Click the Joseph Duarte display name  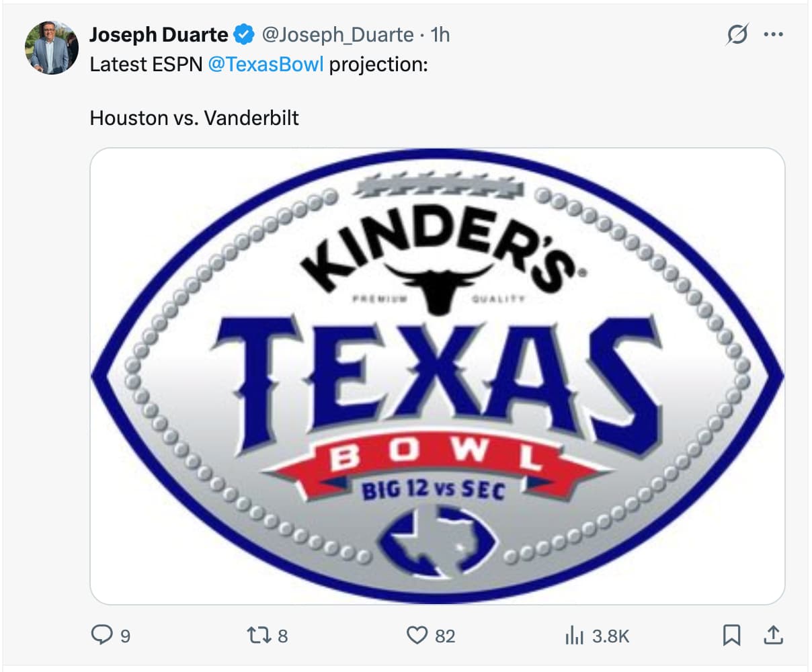pos(159,35)
